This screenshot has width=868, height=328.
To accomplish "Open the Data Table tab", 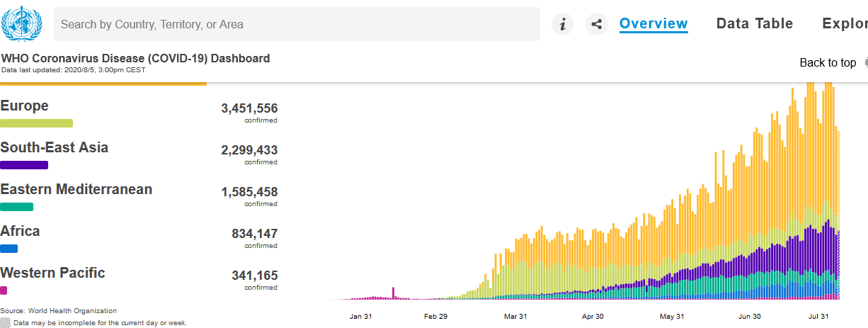I will click(755, 23).
